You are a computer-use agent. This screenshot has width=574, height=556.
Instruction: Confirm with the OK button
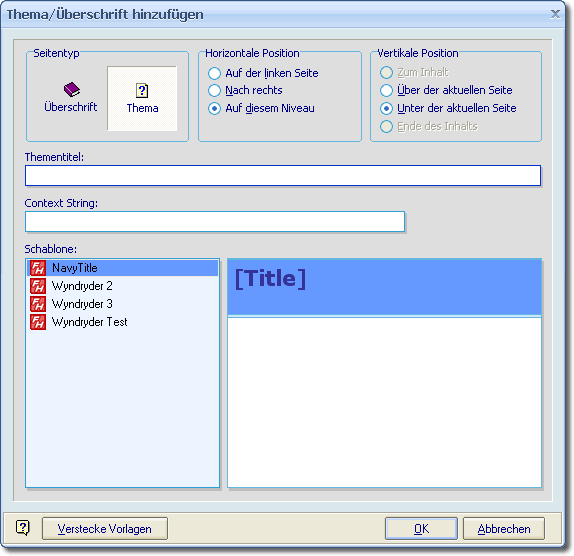point(421,529)
